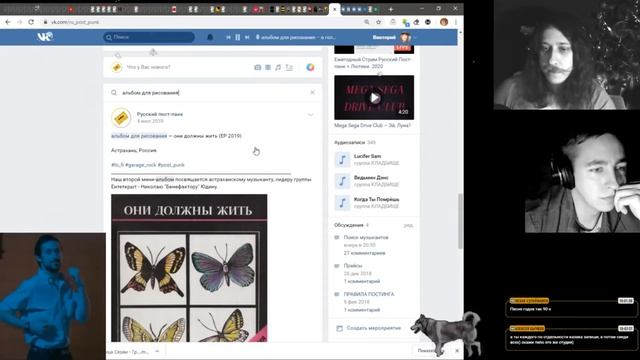Play the 'Lucifer Sam' audio track
Viewport: 640px width, 360px height.
(x=342, y=160)
